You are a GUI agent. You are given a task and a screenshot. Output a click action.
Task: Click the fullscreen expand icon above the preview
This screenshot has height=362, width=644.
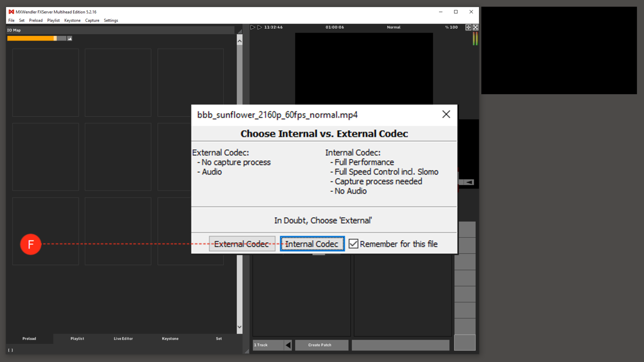pyautogui.click(x=475, y=27)
